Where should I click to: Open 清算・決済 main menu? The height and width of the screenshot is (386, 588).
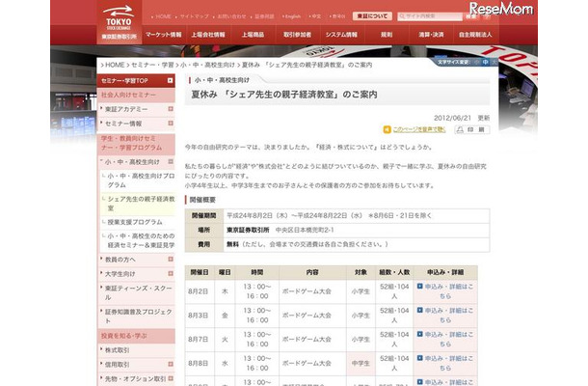[x=431, y=35]
